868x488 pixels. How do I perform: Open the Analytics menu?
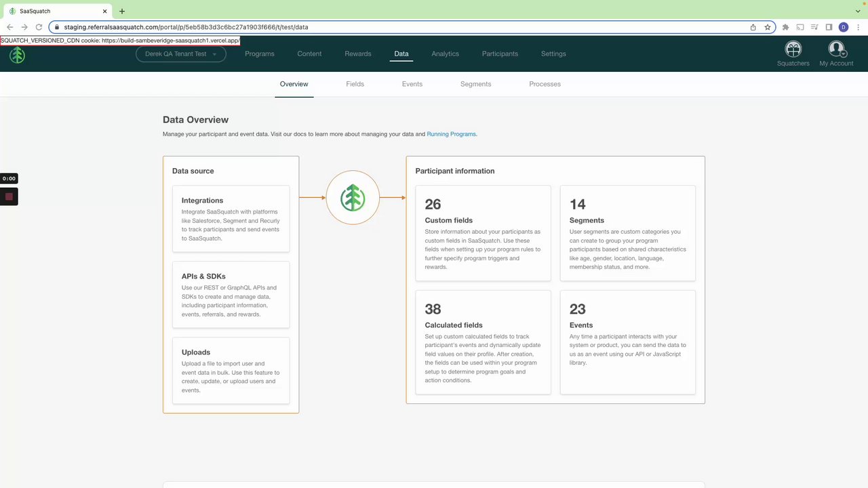pyautogui.click(x=446, y=54)
